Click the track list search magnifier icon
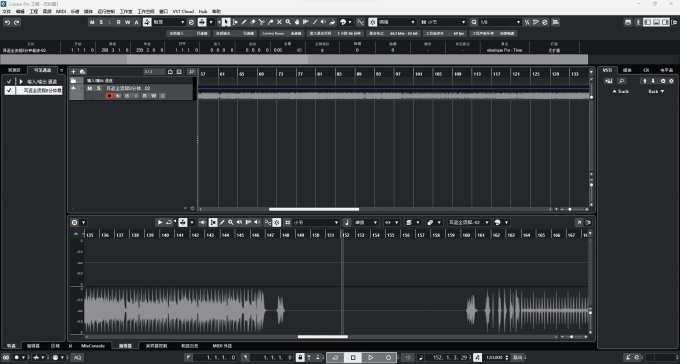The width and height of the screenshot is (680, 364). [x=191, y=72]
